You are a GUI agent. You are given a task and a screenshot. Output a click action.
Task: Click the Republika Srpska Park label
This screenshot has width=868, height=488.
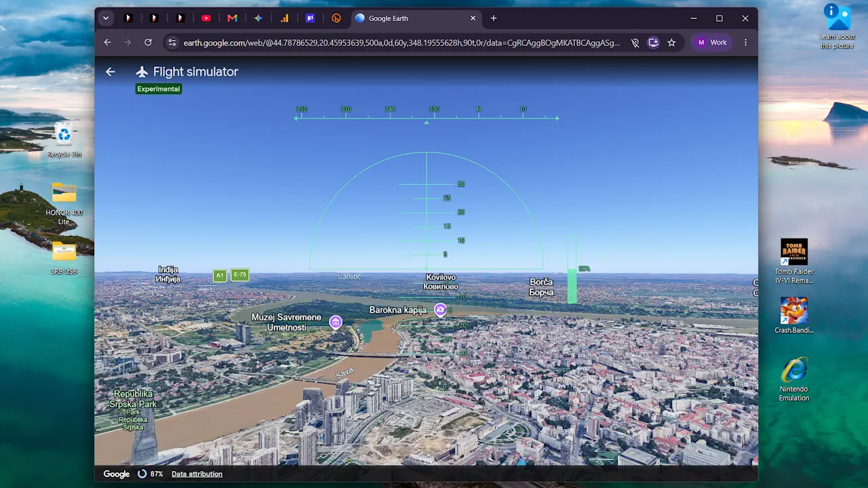134,409
